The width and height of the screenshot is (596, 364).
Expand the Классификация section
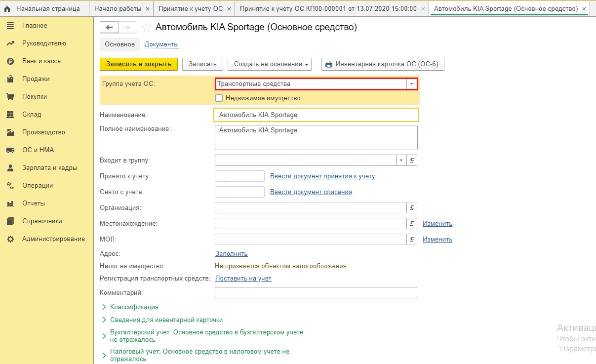point(129,307)
